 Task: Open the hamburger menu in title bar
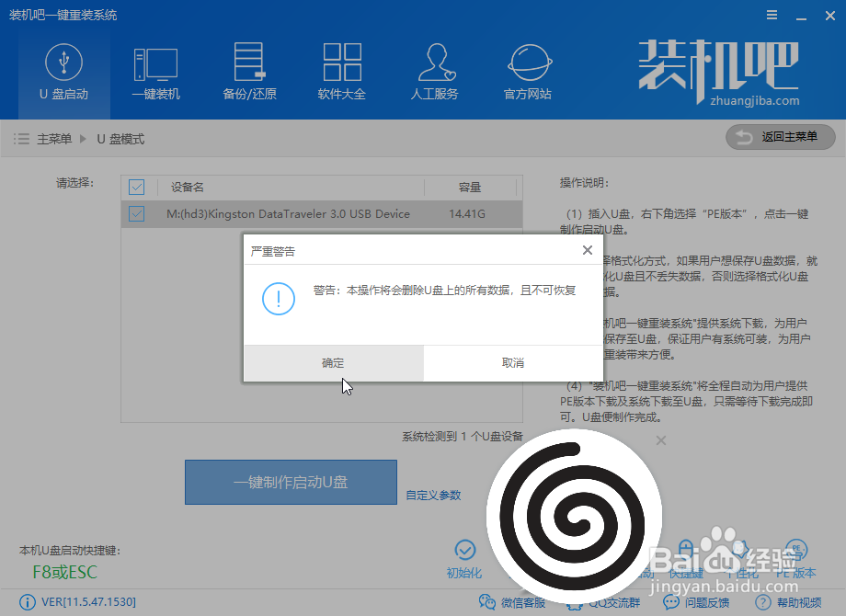click(772, 15)
